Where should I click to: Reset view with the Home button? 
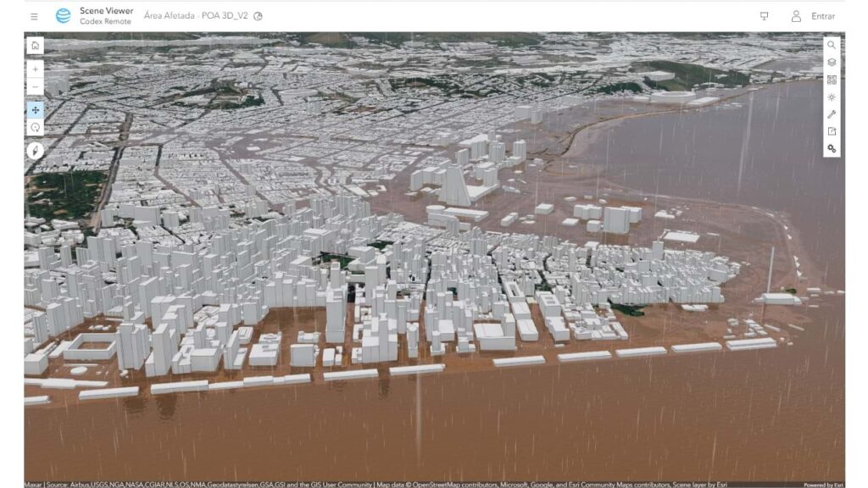point(36,46)
